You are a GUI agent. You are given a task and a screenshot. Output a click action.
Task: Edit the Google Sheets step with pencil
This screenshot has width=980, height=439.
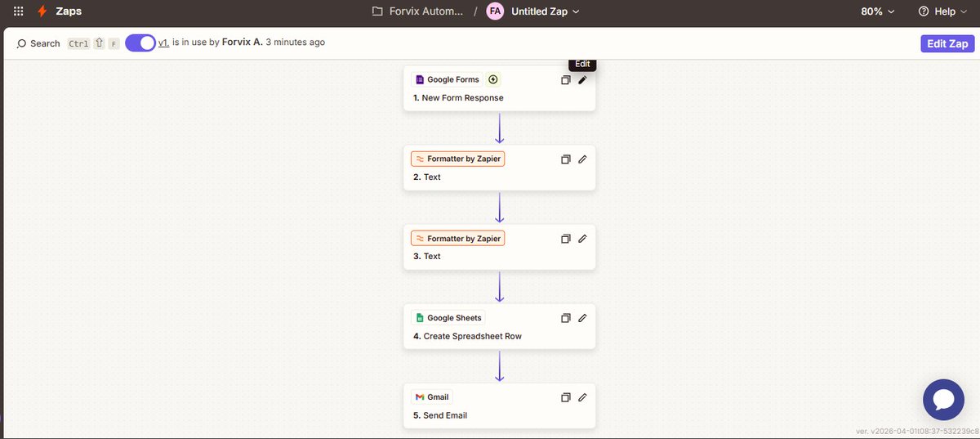582,318
